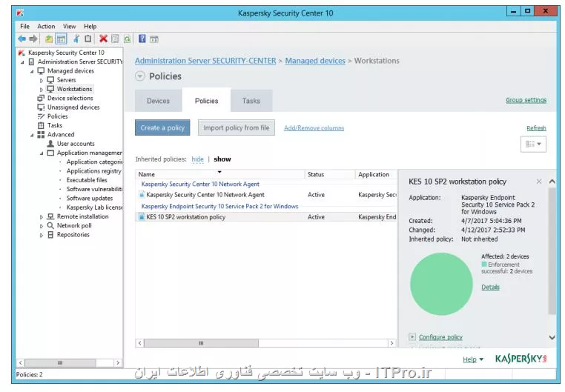This screenshot has height=392, width=565.
Task: Click the Details link beside chart
Action: tap(490, 288)
